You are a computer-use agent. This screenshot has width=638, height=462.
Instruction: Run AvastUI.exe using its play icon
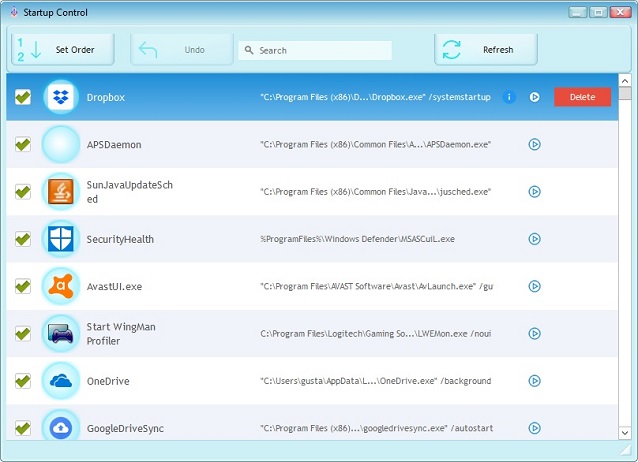[x=534, y=286]
